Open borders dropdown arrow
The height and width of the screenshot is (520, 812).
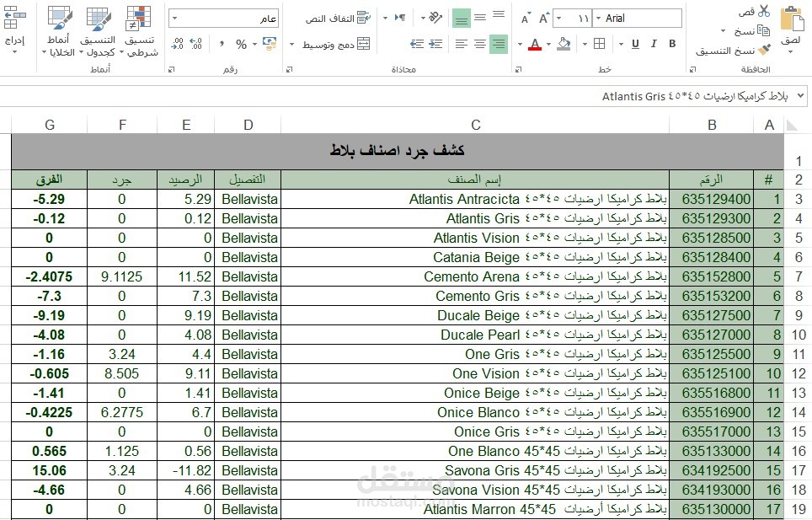[x=585, y=44]
